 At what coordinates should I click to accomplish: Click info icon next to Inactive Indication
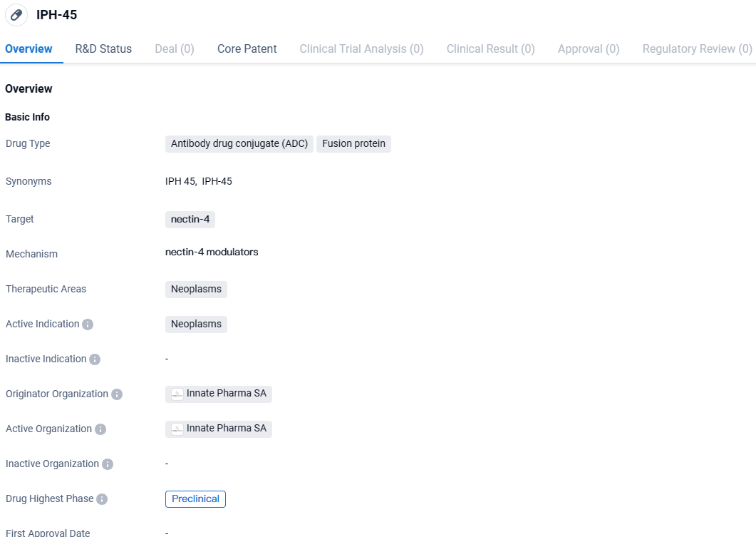coord(95,359)
